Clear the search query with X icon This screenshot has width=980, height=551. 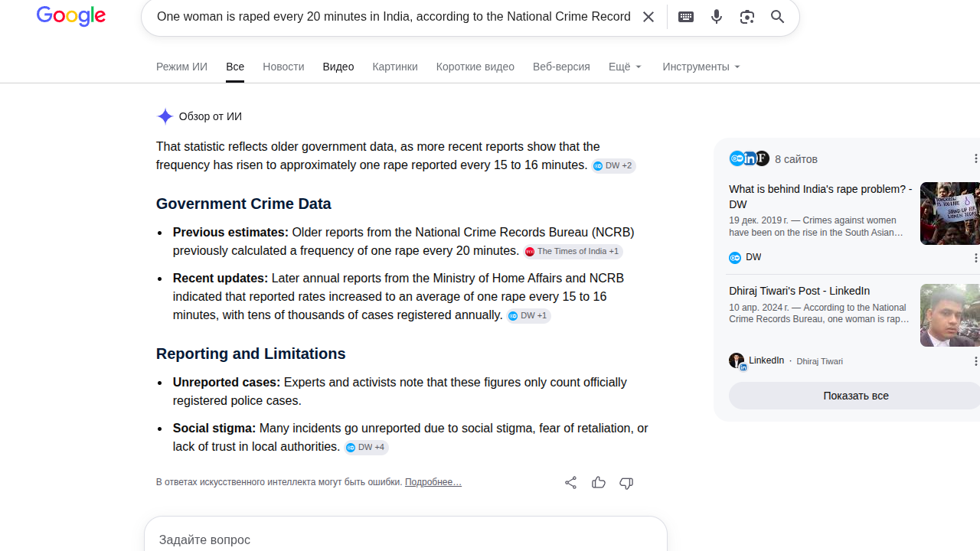(648, 17)
